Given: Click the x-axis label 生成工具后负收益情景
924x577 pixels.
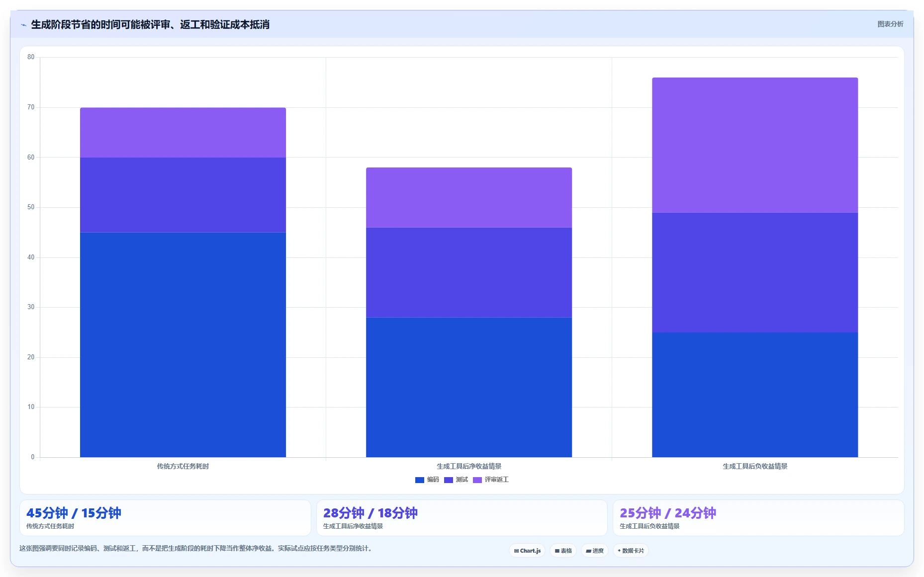Looking at the screenshot, I should [755, 466].
